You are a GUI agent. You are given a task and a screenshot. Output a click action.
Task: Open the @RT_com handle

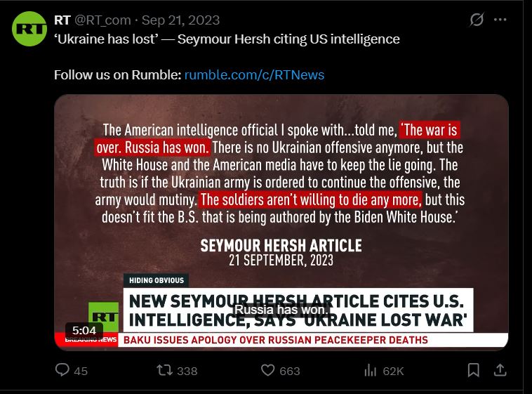[102, 20]
